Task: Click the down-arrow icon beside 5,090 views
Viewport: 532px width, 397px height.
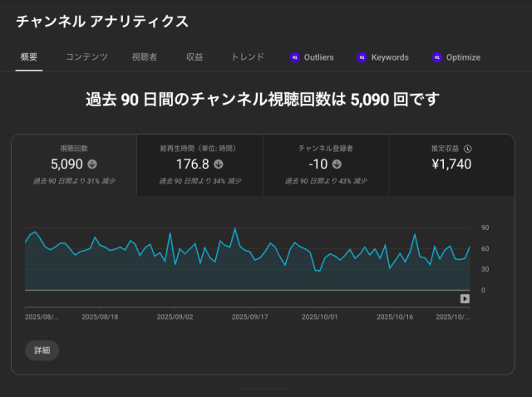Action: (x=92, y=164)
